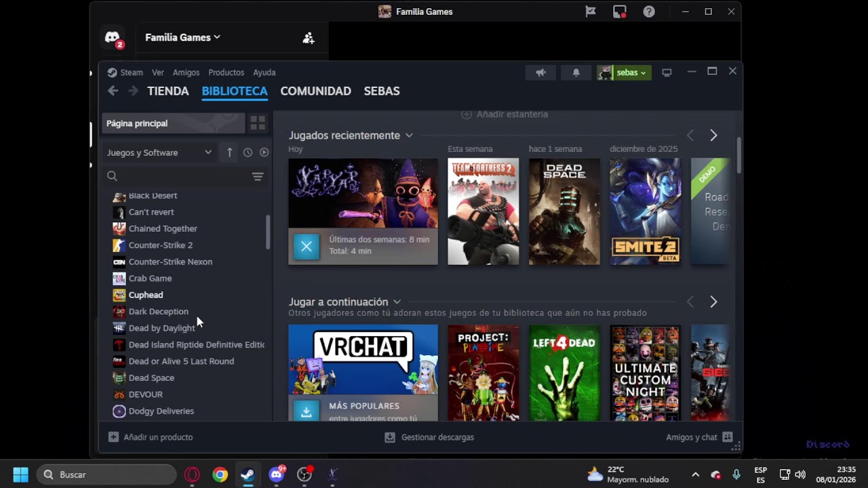Switch library to grid view icon

258,123
